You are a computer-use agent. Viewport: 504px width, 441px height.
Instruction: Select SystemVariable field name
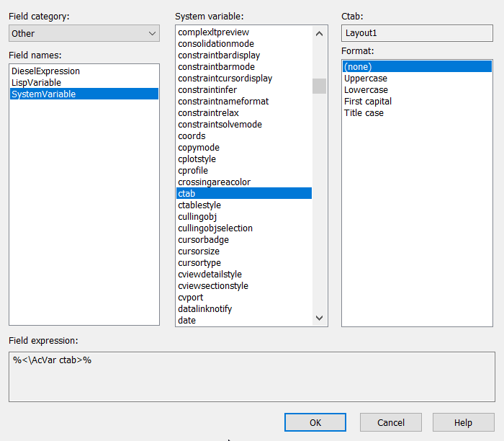84,94
